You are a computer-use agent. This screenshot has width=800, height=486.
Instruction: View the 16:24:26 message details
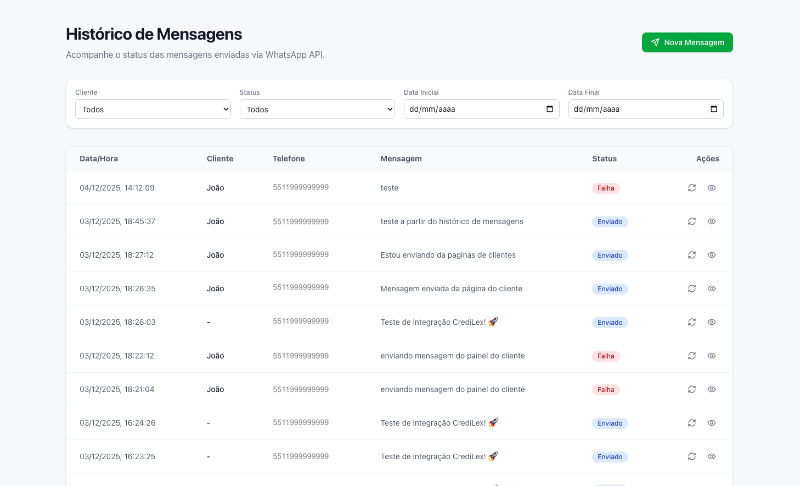click(x=712, y=423)
